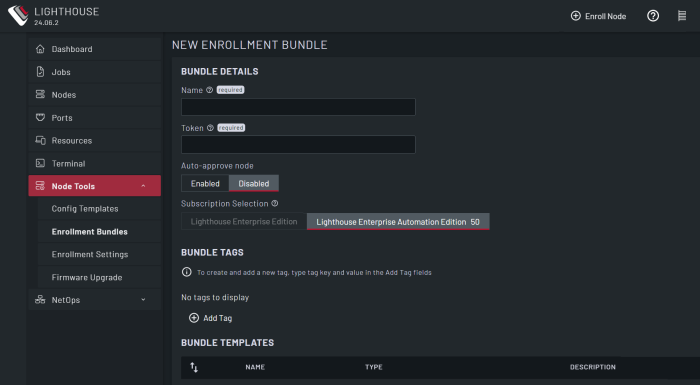Click the Name field help icon

(x=209, y=90)
